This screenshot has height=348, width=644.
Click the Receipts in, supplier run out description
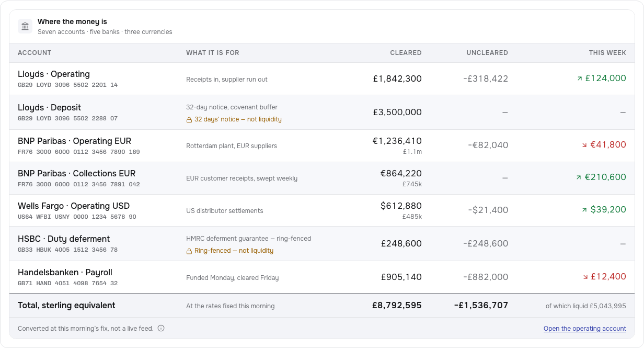pos(227,80)
